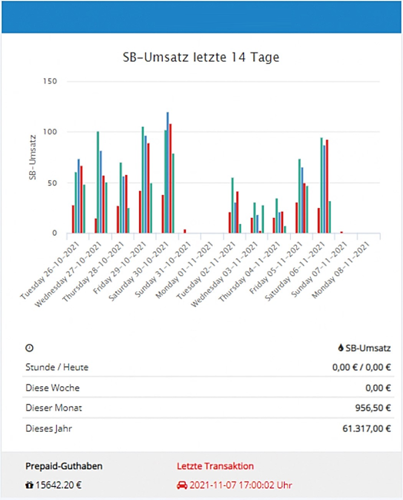Click the tall green bar on Wednesday 27-10-2021
The image size is (403, 500).
click(98, 182)
